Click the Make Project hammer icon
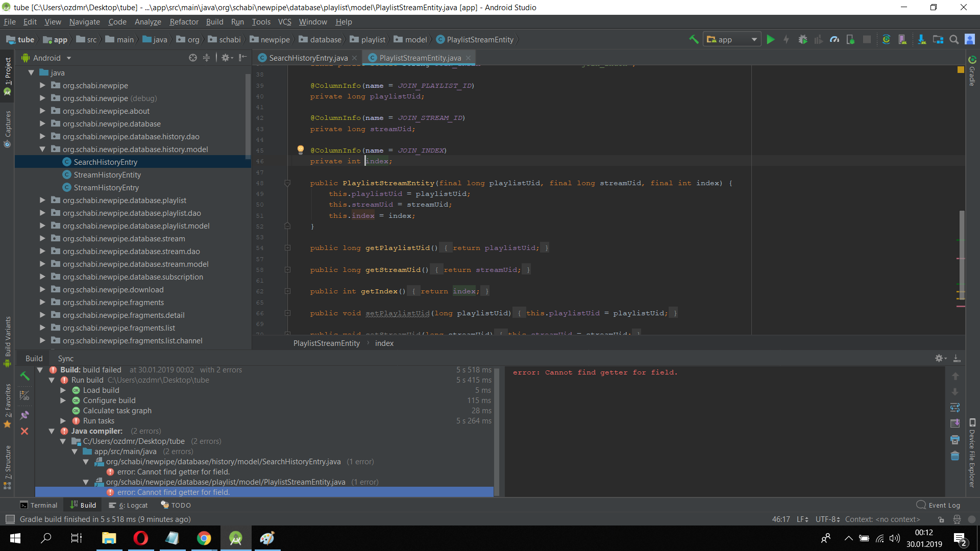 pos(694,39)
